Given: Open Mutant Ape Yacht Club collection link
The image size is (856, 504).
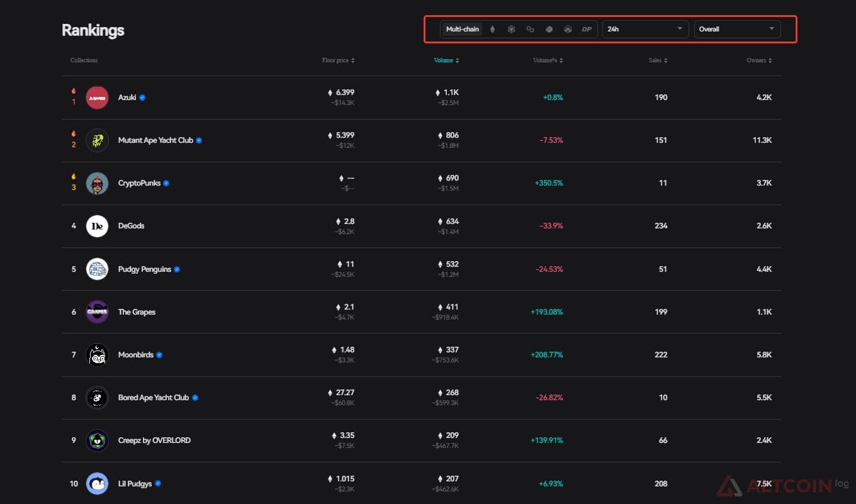Looking at the screenshot, I should [155, 140].
